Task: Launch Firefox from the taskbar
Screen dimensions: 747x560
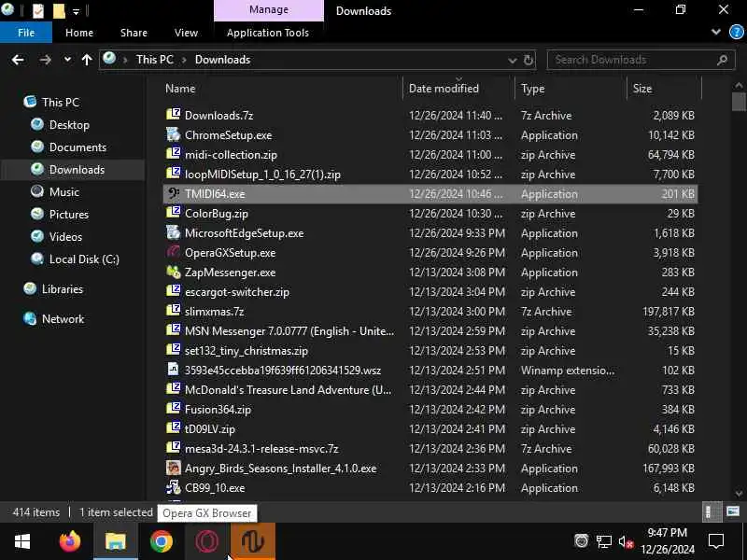Action: click(x=70, y=541)
